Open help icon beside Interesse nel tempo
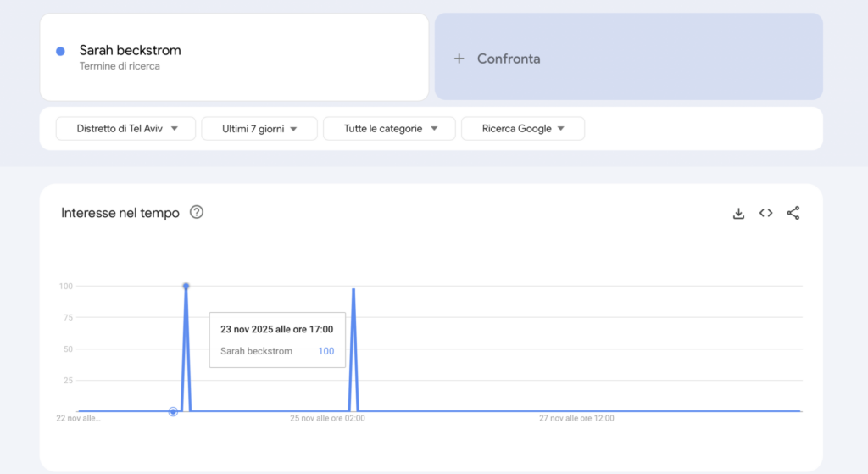This screenshot has height=474, width=868. point(197,213)
